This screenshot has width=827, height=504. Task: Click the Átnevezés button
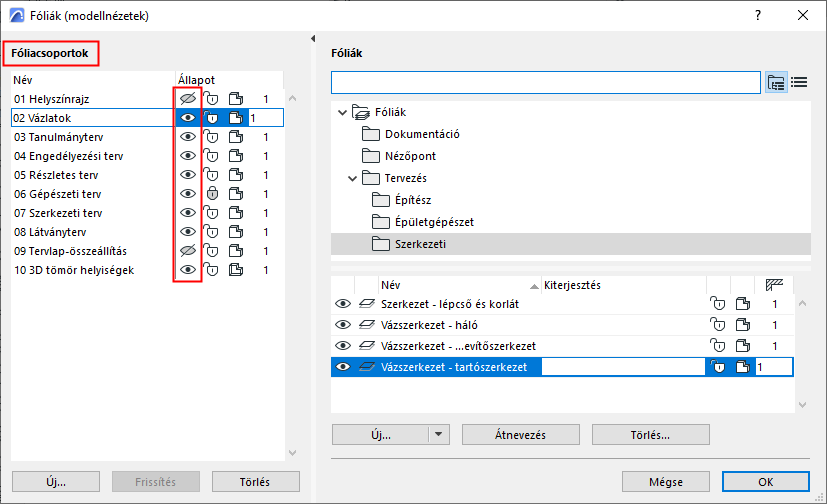521,435
